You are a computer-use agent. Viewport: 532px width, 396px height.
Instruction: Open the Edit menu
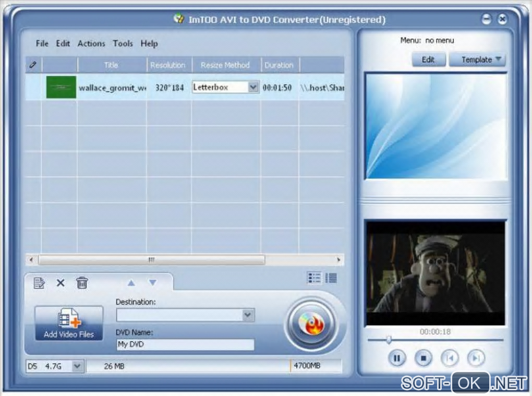click(x=63, y=43)
